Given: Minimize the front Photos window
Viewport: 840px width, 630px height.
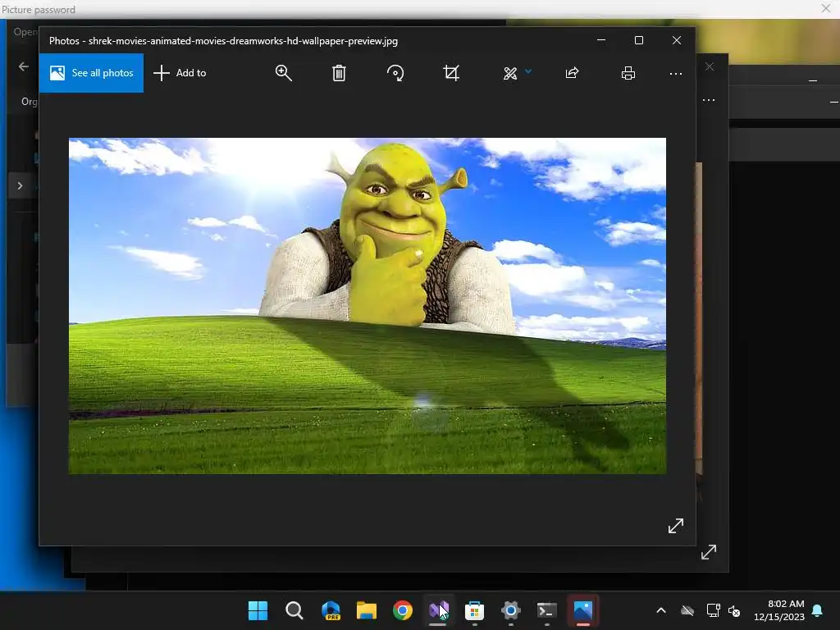Looking at the screenshot, I should 601,40.
